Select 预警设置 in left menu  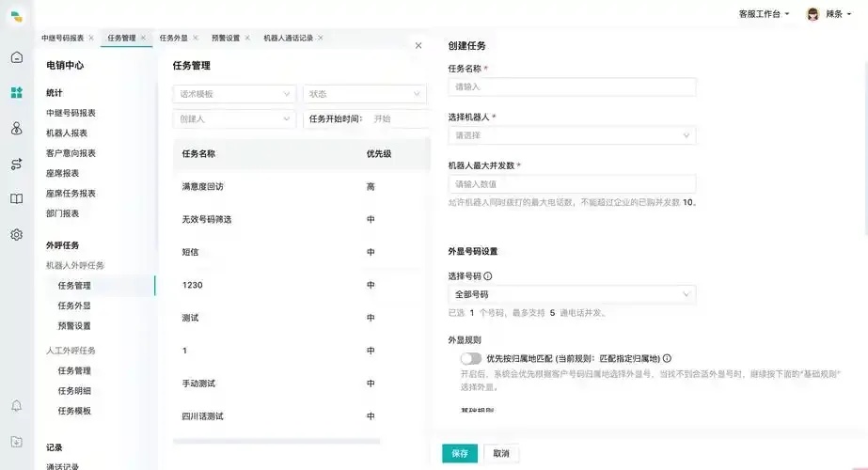74,325
